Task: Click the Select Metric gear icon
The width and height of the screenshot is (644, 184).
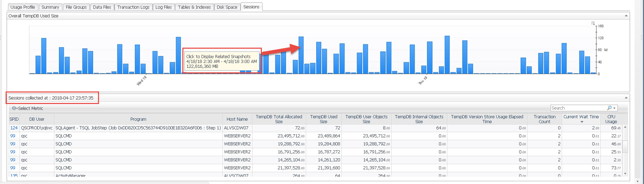Action: click(x=14, y=109)
